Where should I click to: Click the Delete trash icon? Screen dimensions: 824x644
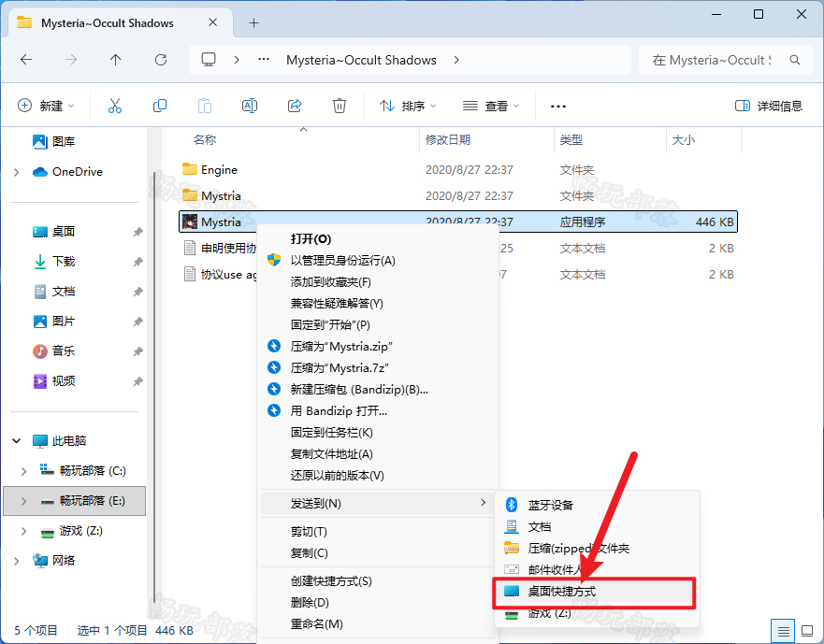click(x=340, y=106)
